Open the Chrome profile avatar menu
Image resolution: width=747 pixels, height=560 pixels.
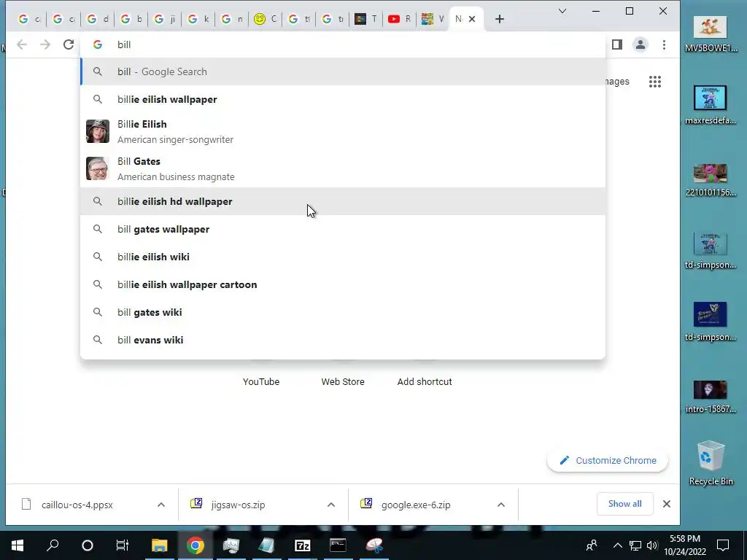(x=640, y=44)
